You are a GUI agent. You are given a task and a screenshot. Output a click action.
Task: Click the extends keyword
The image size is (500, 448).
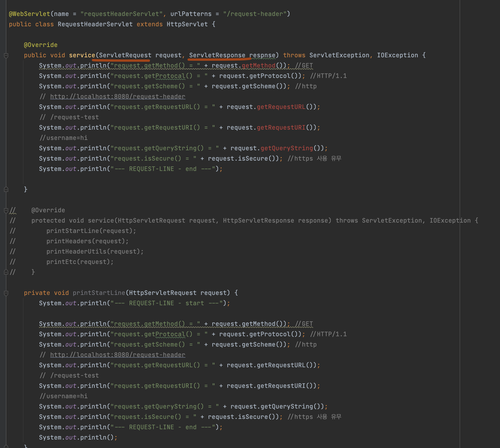pos(150,24)
